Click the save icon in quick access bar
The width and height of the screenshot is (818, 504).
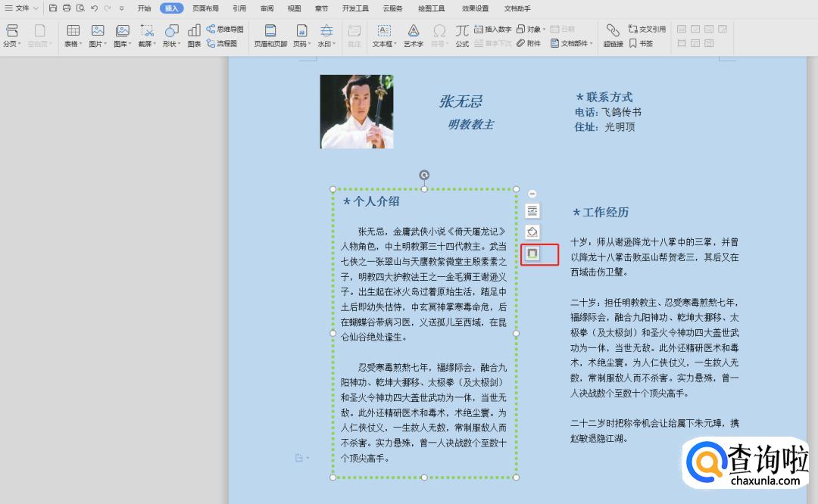(53, 8)
